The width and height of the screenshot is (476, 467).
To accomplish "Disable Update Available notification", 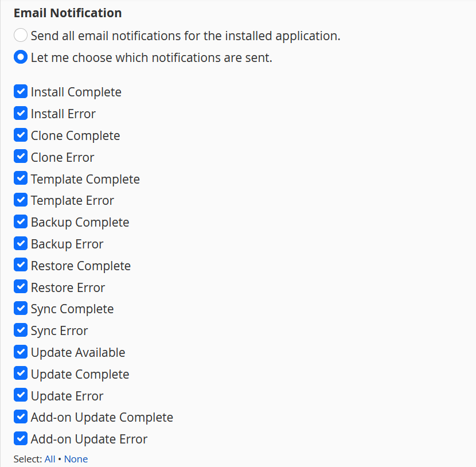I will (21, 352).
